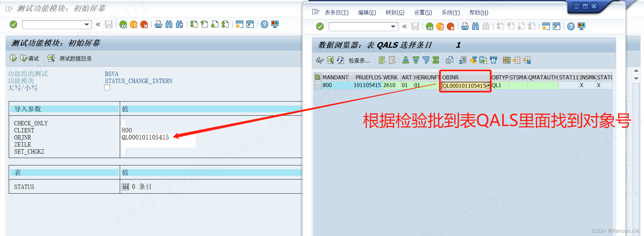Click the red cancel icon in the left toolbar
The width and height of the screenshot is (644, 236).
click(x=144, y=25)
